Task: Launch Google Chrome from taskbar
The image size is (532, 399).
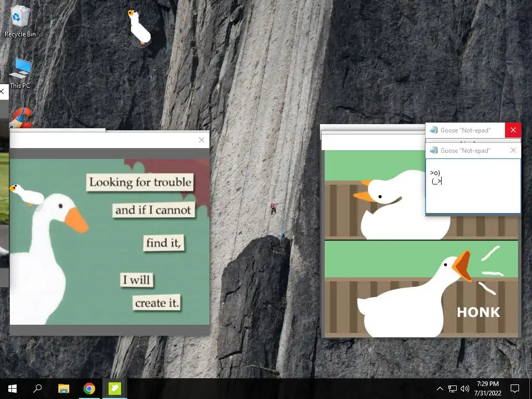Action: [x=89, y=389]
